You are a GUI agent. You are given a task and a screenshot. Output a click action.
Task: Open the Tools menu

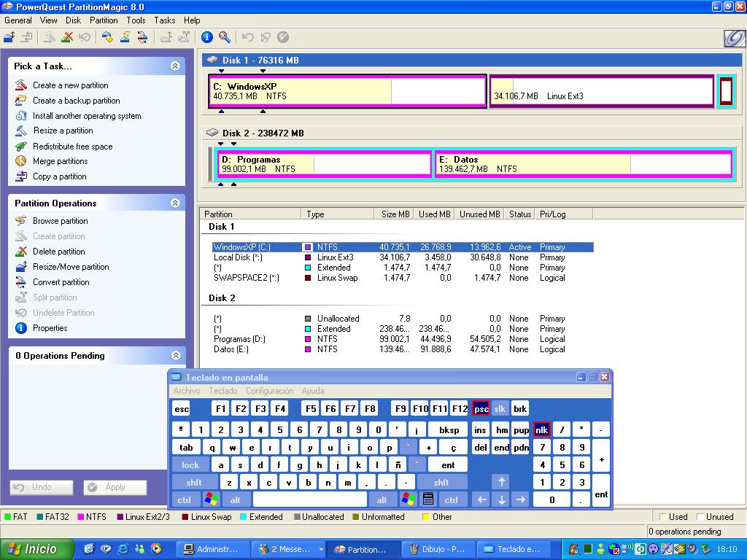tap(136, 20)
